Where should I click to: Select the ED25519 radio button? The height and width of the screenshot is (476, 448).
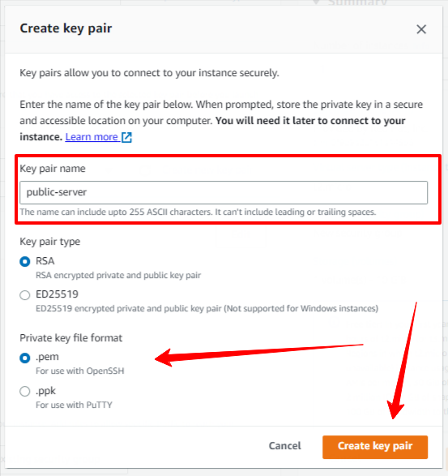(x=25, y=295)
